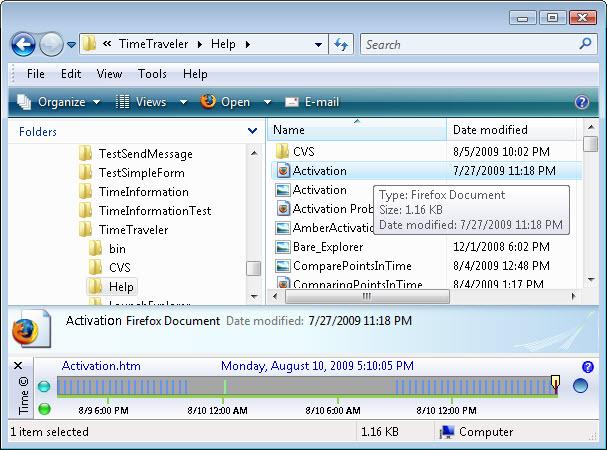Click the CVS folder icon in file list

[283, 151]
